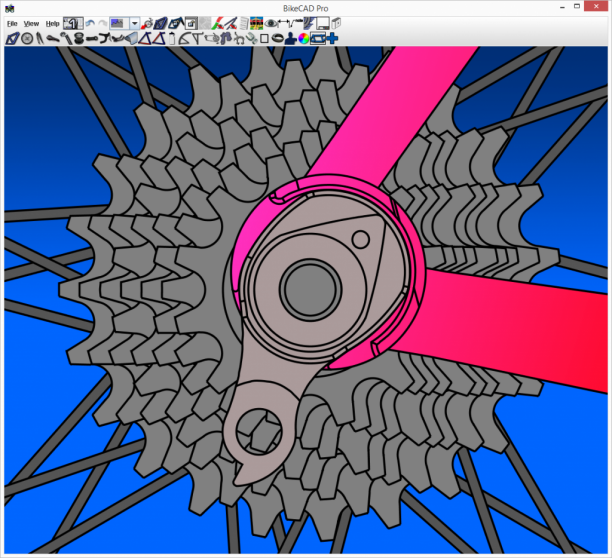Open the saddle settings icon
The image size is (612, 558).
point(53,39)
